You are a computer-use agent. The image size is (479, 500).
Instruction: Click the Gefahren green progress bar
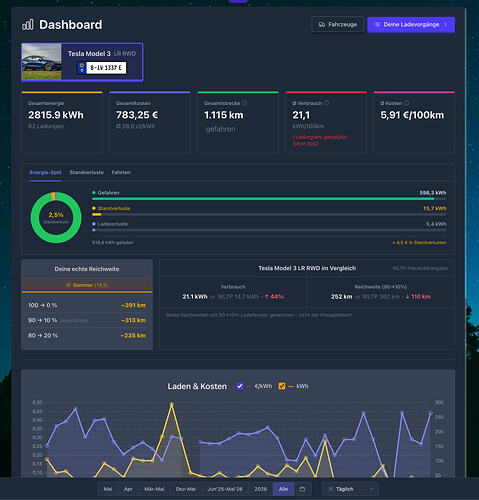(x=269, y=199)
